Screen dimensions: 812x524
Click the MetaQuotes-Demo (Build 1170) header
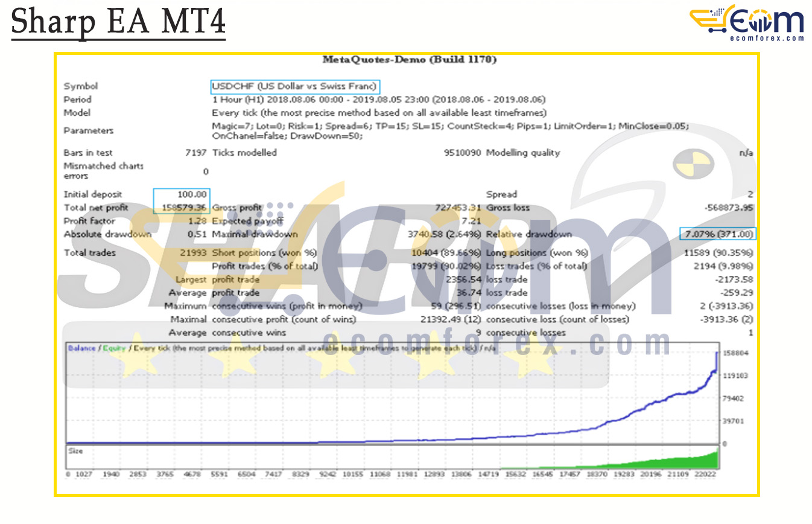410,60
